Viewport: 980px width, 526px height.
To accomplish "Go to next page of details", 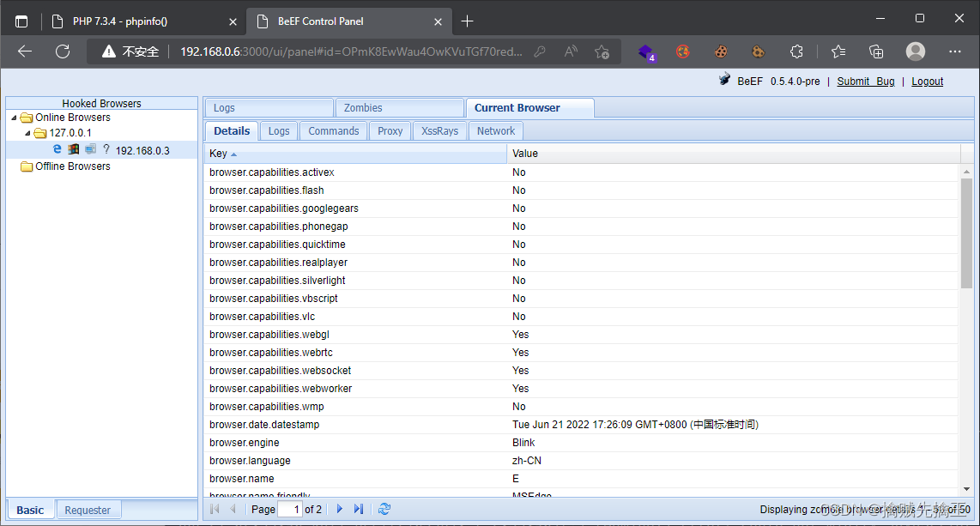I will tap(339, 509).
